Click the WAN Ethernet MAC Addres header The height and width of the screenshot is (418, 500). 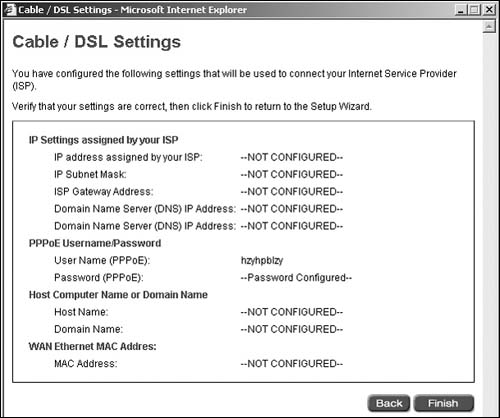(93, 346)
